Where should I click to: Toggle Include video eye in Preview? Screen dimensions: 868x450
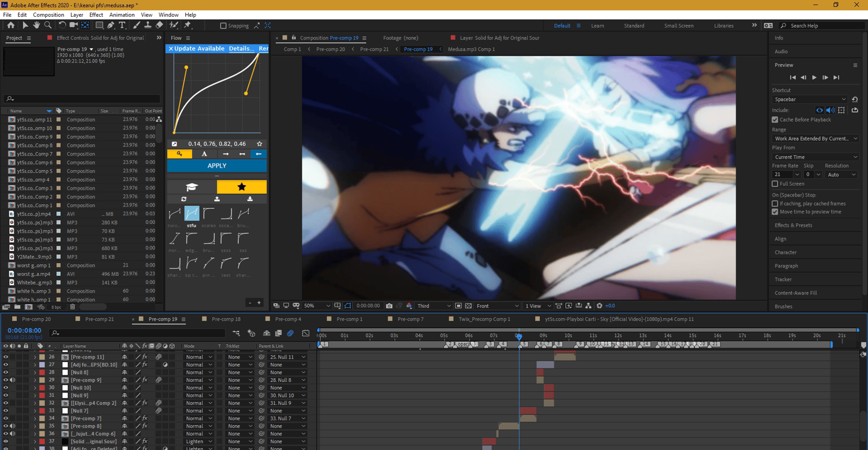(819, 110)
